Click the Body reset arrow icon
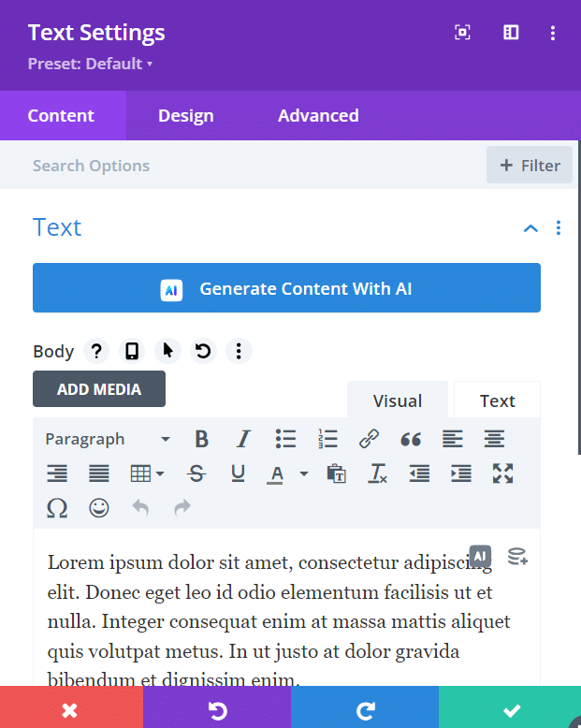 (203, 351)
